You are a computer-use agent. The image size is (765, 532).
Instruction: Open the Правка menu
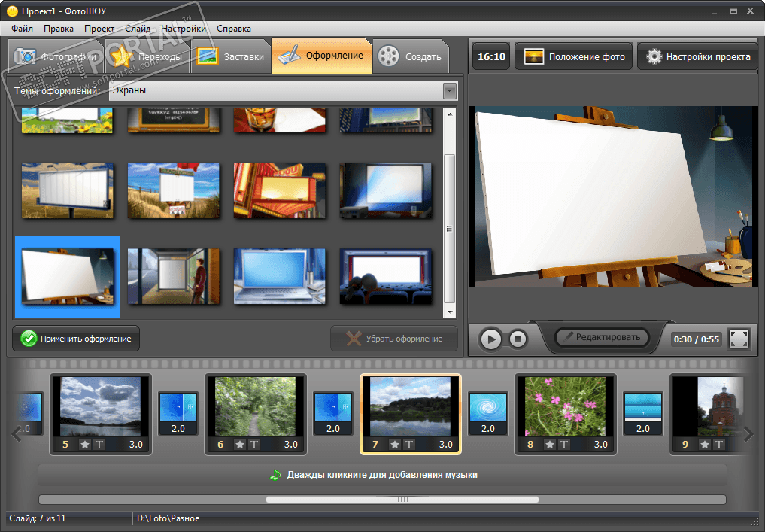click(59, 29)
